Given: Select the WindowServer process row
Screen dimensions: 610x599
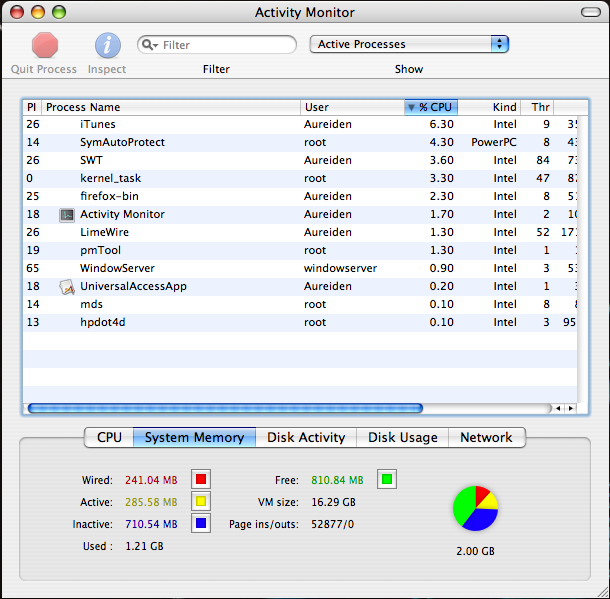Looking at the screenshot, I should click(x=300, y=268).
